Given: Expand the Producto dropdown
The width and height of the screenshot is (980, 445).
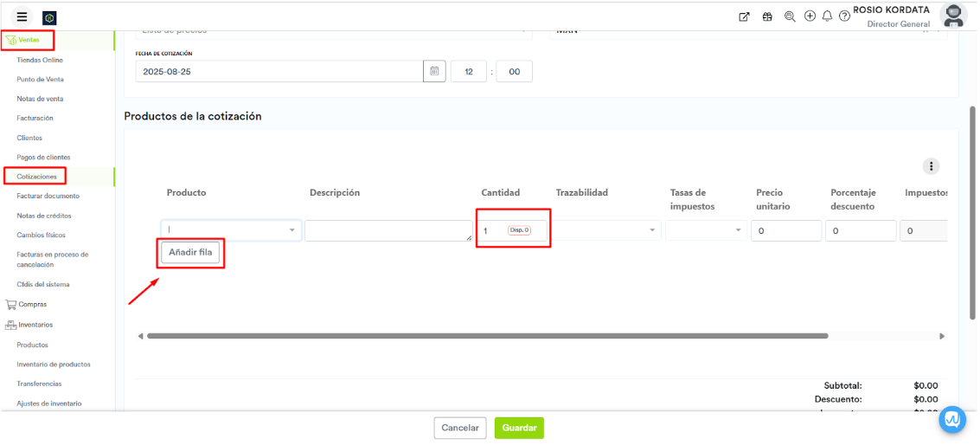Looking at the screenshot, I should pyautogui.click(x=292, y=230).
